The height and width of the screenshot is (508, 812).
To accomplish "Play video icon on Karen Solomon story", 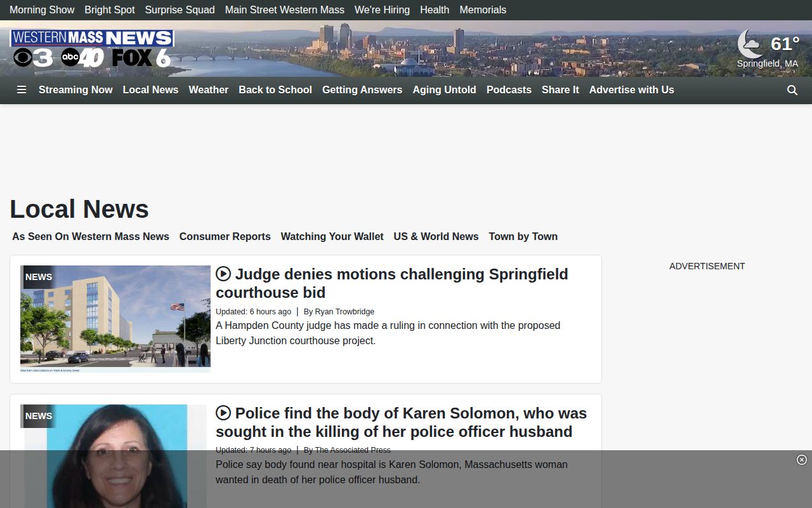I will tap(223, 413).
